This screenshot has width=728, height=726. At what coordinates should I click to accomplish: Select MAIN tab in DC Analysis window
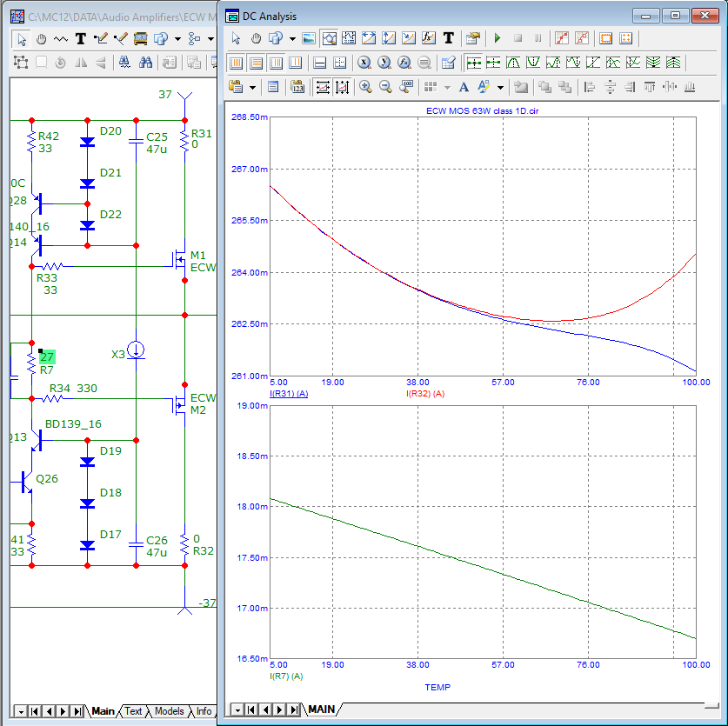coord(322,709)
